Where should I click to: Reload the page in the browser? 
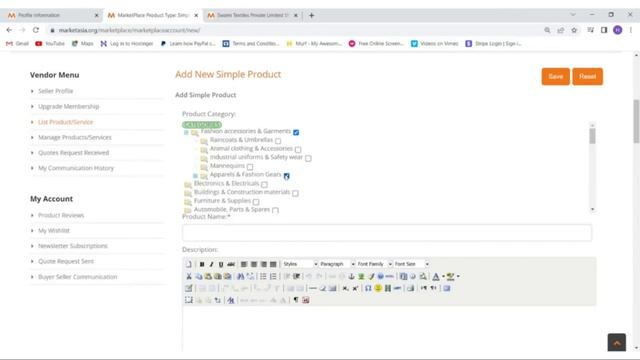[x=36, y=30]
